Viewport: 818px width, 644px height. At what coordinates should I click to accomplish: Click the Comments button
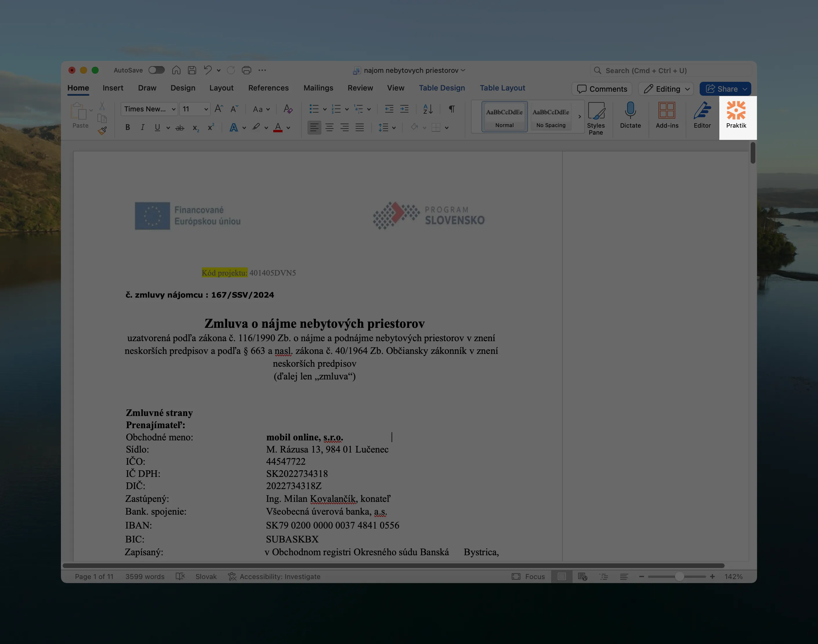tap(602, 89)
